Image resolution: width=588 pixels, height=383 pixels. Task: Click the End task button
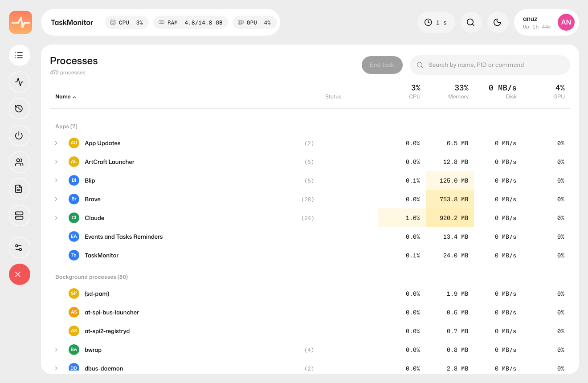pyautogui.click(x=382, y=65)
